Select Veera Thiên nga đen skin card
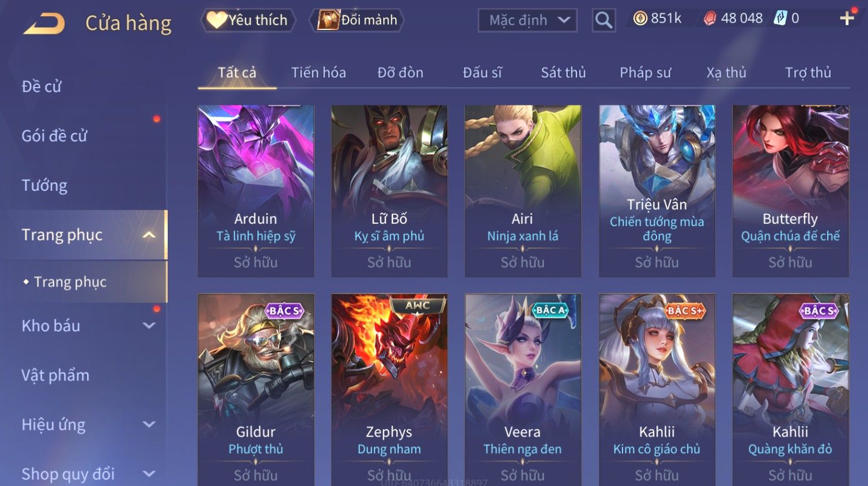The image size is (868, 486). coord(523,390)
